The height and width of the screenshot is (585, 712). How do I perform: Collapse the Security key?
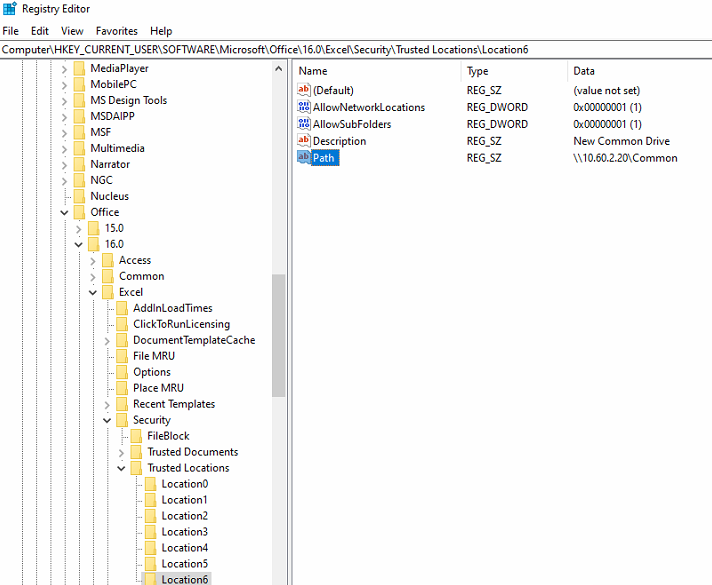click(x=107, y=421)
